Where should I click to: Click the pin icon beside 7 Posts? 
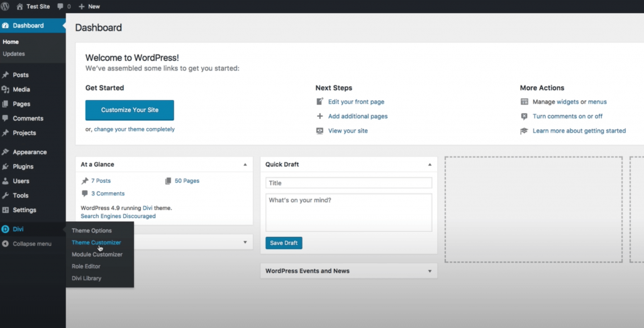(85, 181)
